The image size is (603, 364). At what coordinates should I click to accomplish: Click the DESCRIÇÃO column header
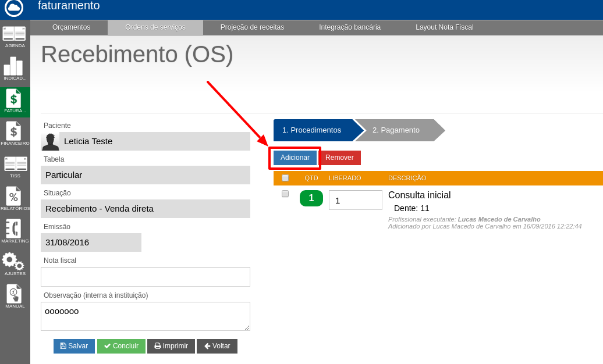(407, 178)
